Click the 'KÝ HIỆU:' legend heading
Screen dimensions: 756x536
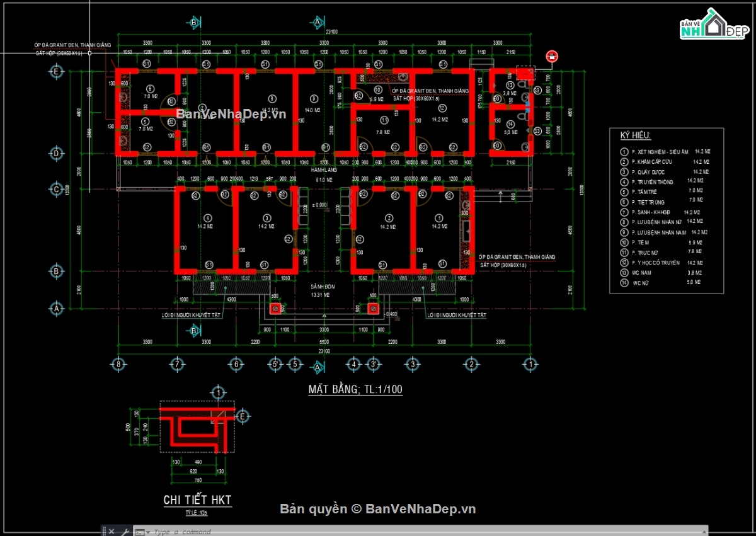pyautogui.click(x=636, y=135)
